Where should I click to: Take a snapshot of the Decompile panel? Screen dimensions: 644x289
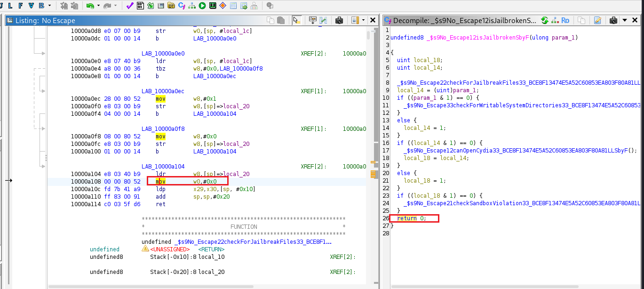613,20
